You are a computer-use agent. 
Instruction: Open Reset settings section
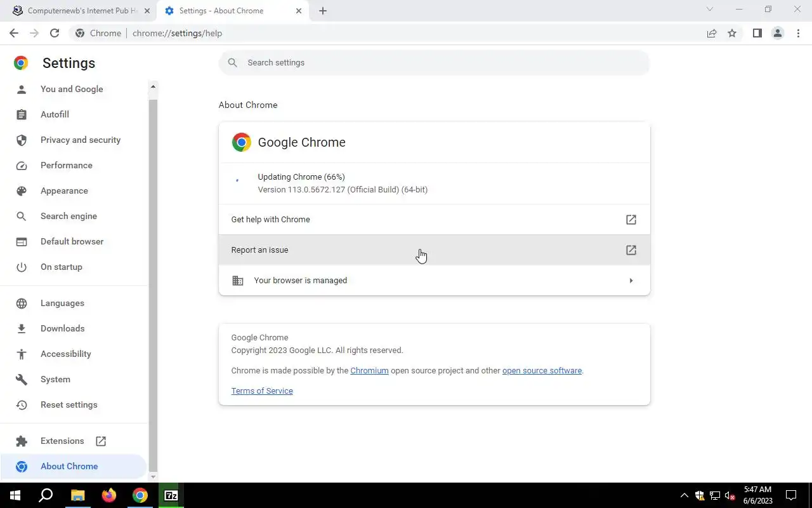[69, 404]
